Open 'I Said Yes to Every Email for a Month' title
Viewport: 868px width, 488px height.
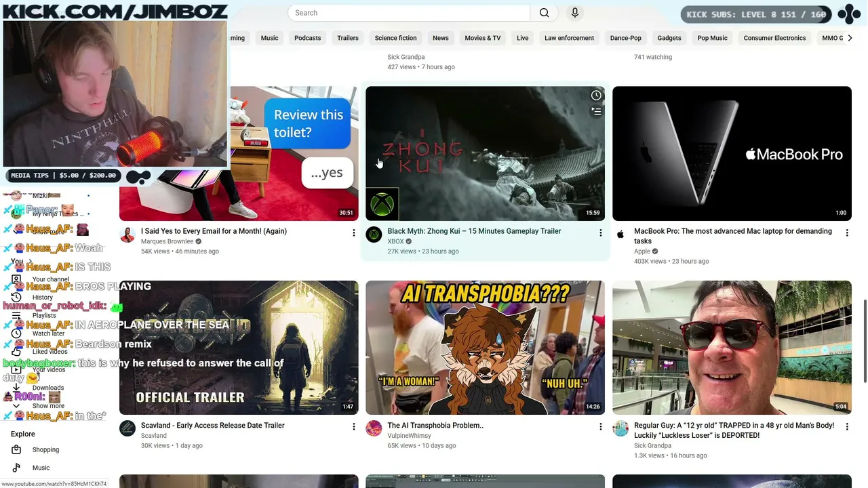(x=214, y=231)
